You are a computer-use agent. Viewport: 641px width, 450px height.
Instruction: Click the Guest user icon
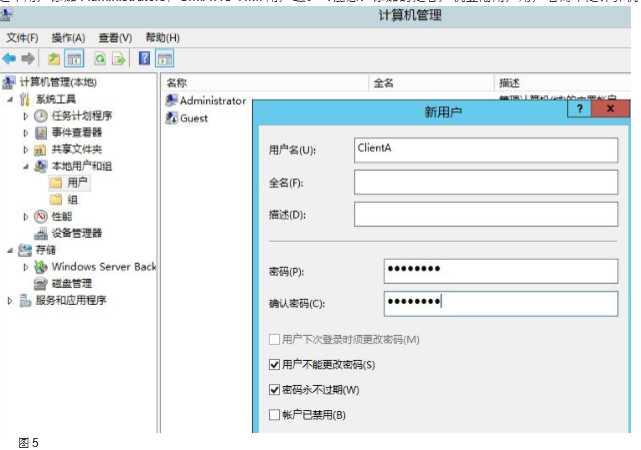171,118
